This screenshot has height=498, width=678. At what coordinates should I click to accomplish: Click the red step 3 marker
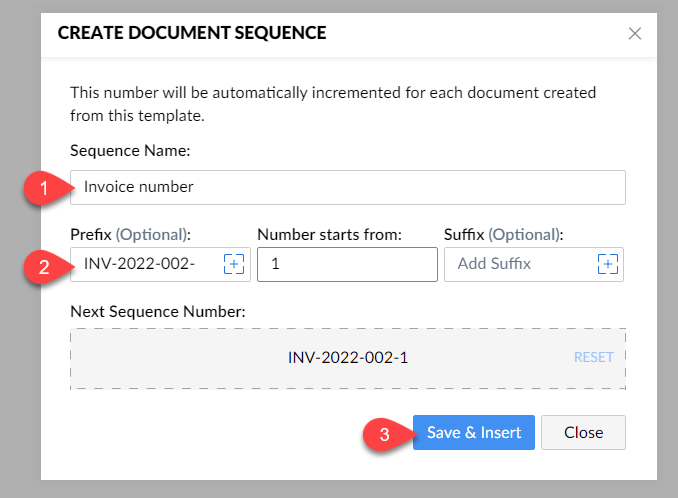(x=386, y=434)
